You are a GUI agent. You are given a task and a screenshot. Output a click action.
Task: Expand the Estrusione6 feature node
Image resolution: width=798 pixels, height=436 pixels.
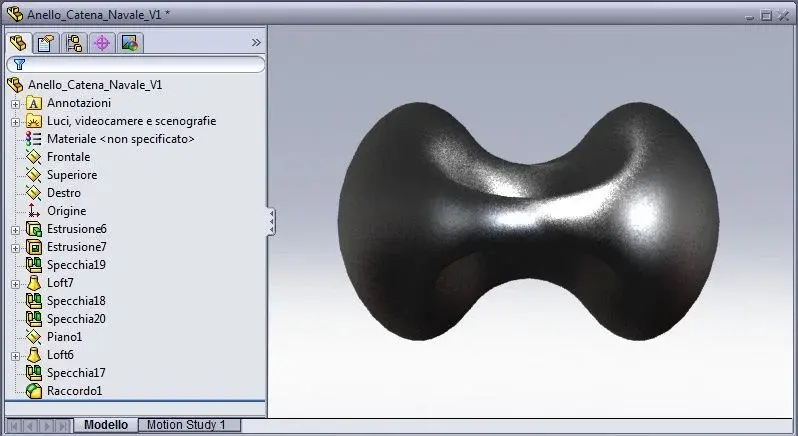tap(15, 230)
